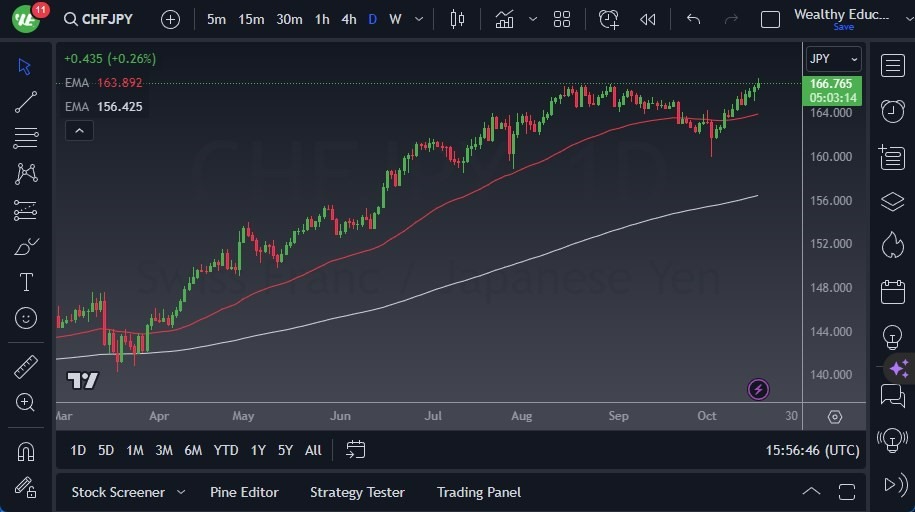
Task: Collapse the indicator legend chevron
Action: 79,131
